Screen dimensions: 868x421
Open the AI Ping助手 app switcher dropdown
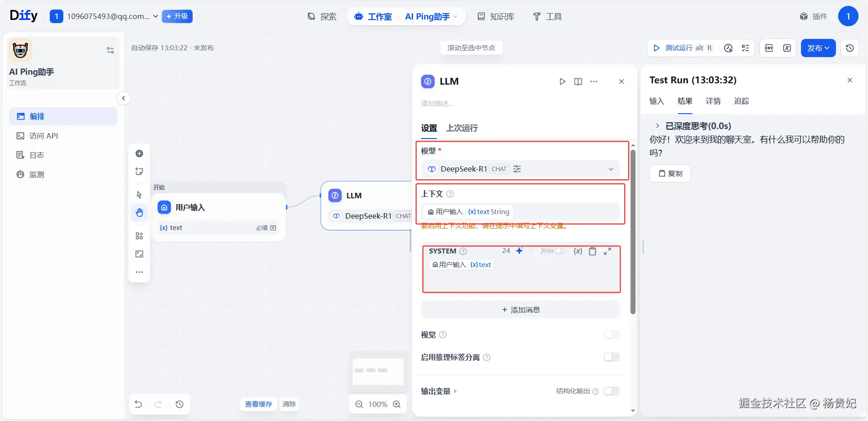(431, 17)
